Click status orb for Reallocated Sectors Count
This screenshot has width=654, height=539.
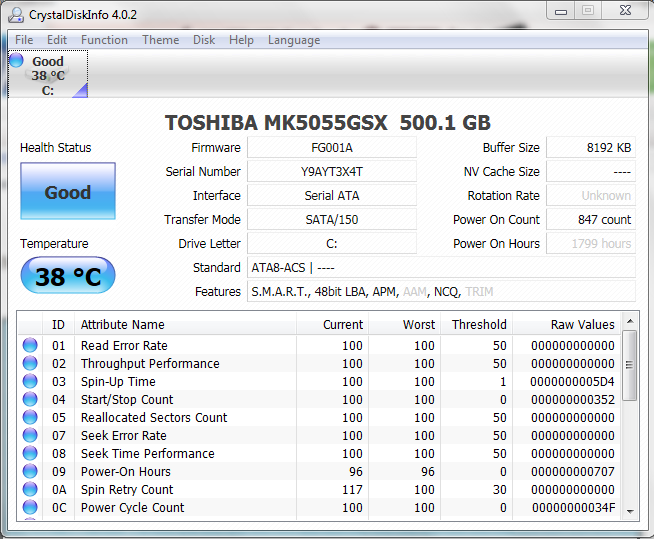click(x=30, y=417)
